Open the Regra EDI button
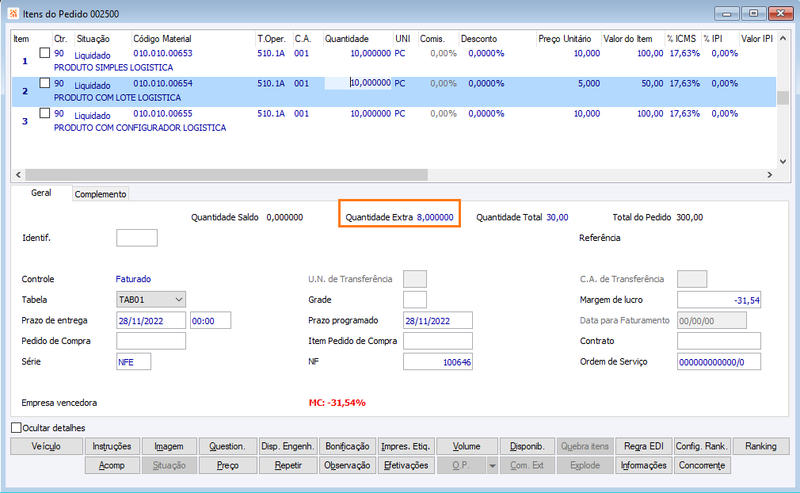The height and width of the screenshot is (493, 800). (x=644, y=446)
